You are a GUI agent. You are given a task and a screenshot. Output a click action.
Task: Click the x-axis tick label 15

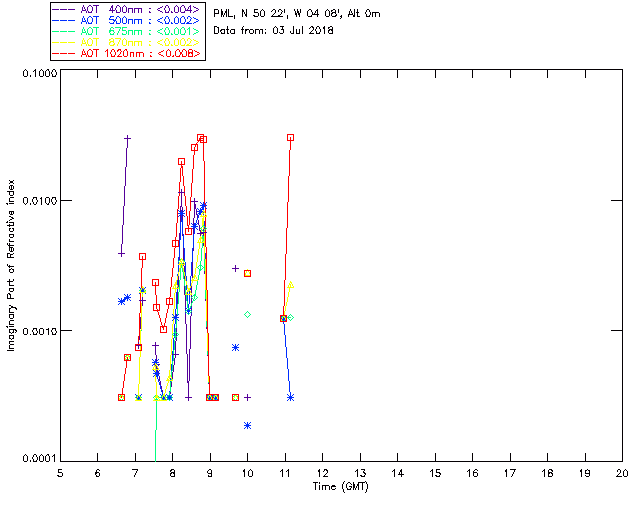(x=435, y=473)
